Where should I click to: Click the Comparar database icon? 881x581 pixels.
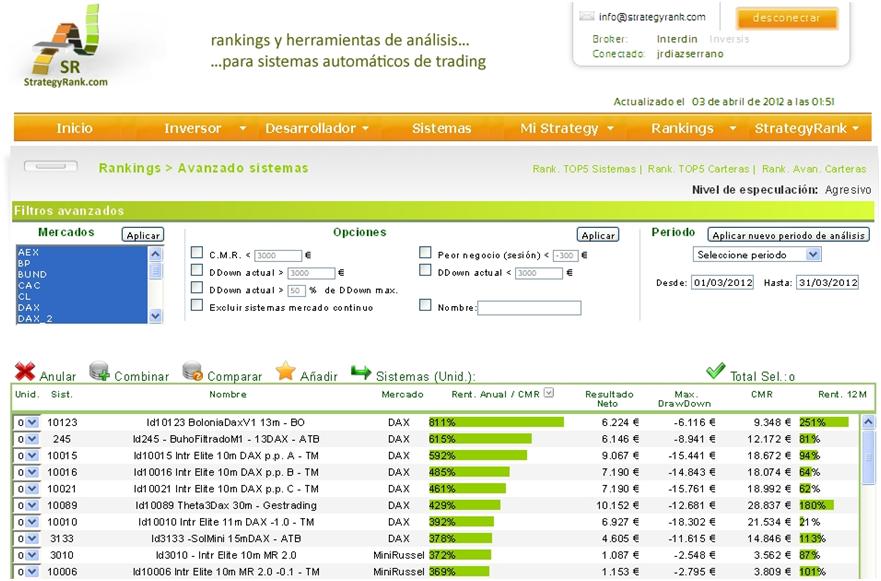(x=193, y=371)
